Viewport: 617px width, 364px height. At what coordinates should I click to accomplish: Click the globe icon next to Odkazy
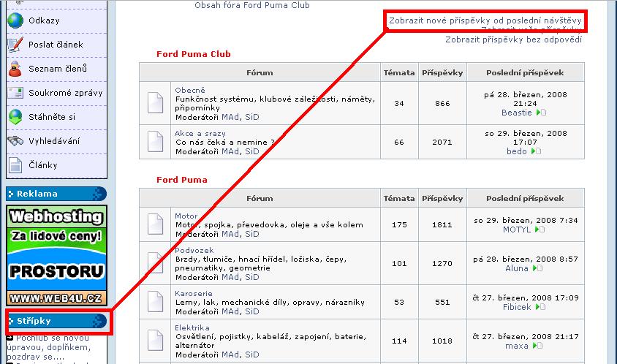coord(15,20)
